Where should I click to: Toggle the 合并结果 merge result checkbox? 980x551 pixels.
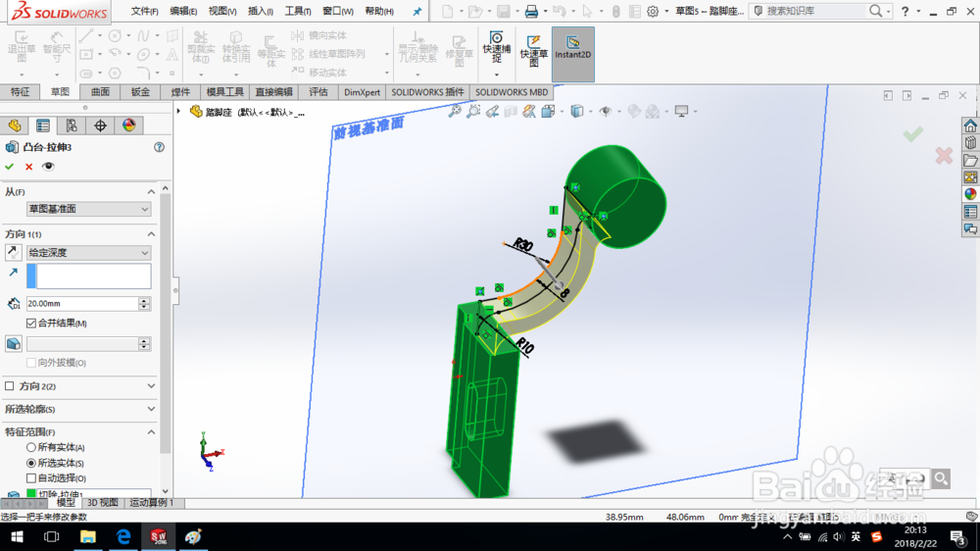point(31,323)
